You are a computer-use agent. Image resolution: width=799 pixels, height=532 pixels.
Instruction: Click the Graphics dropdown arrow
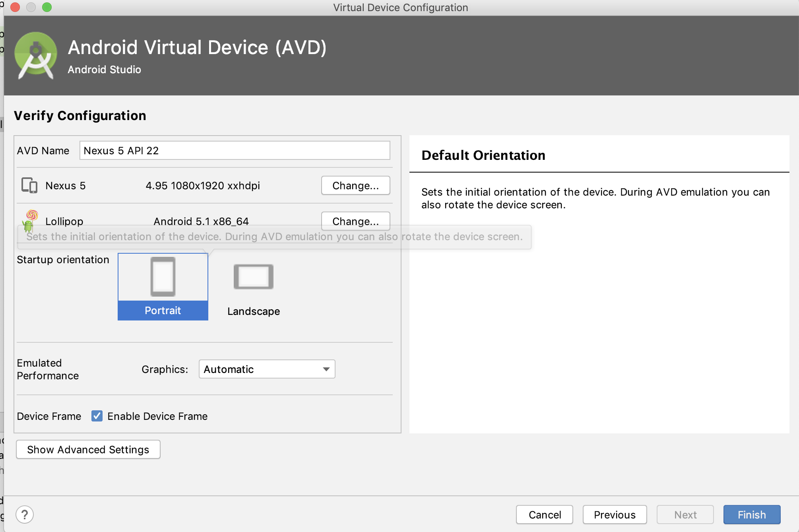tap(326, 369)
